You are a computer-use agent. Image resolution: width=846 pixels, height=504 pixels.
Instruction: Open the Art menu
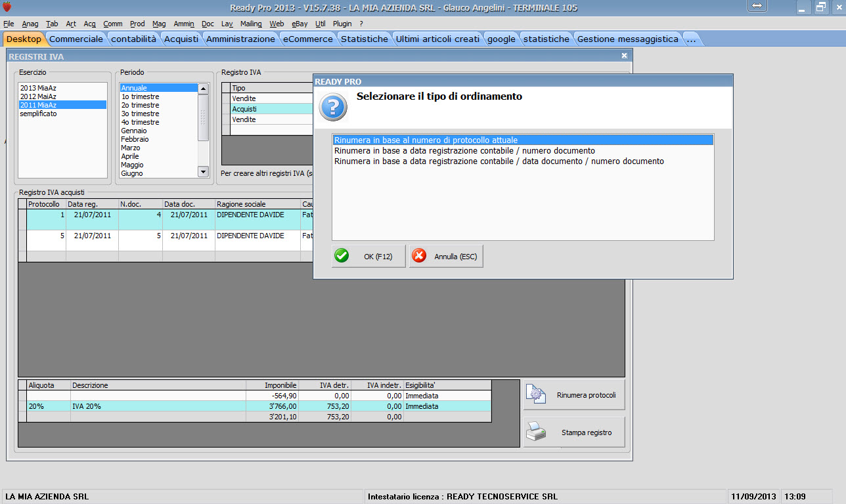tap(71, 24)
